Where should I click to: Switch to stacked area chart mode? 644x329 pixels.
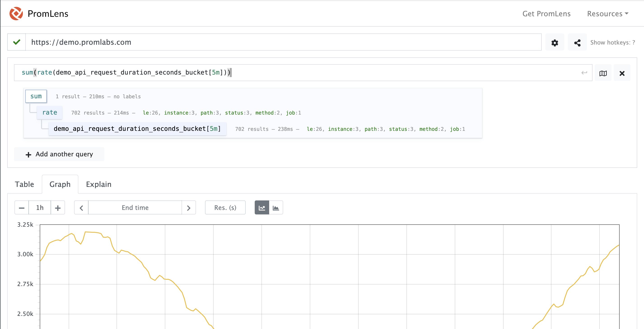(x=276, y=207)
